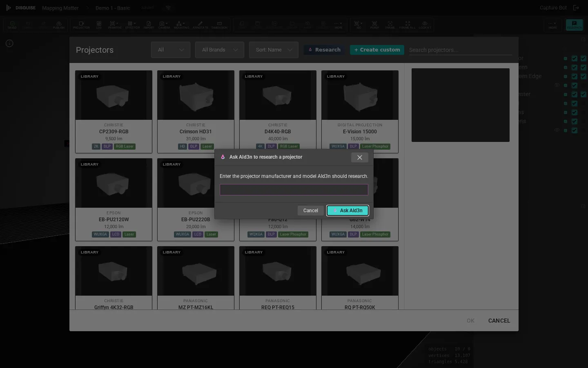This screenshot has width=588, height=368.
Task: Click the Frame All icon
Action: coord(408,25)
